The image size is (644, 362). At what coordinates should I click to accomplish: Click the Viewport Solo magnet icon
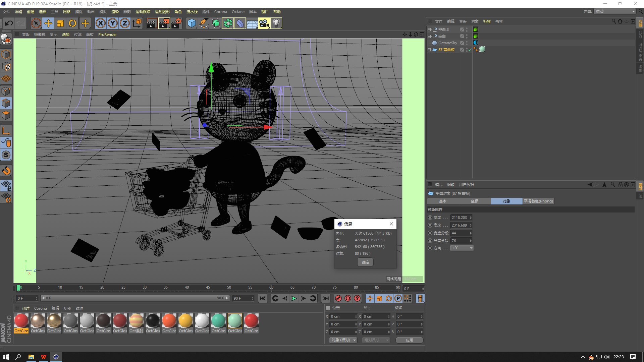point(6,171)
